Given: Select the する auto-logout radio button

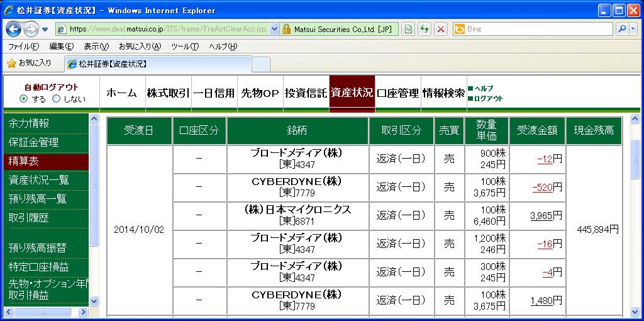Looking at the screenshot, I should click(24, 99).
